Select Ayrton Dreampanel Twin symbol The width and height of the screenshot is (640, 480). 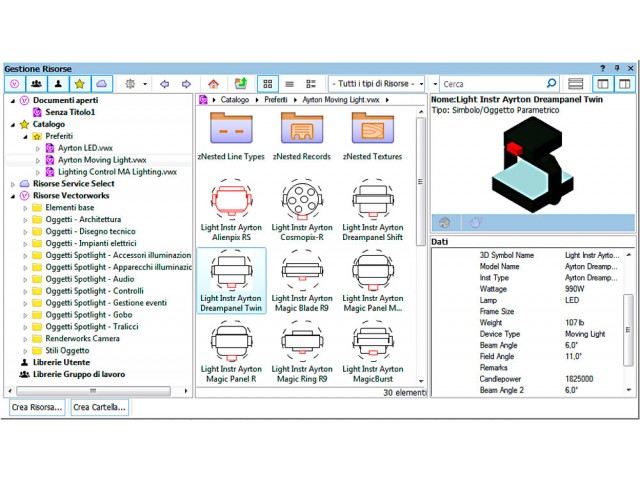pos(231,281)
